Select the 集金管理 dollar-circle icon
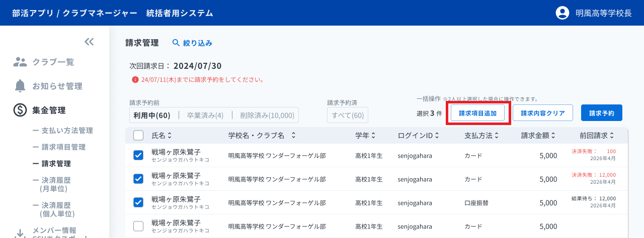 click(x=20, y=110)
